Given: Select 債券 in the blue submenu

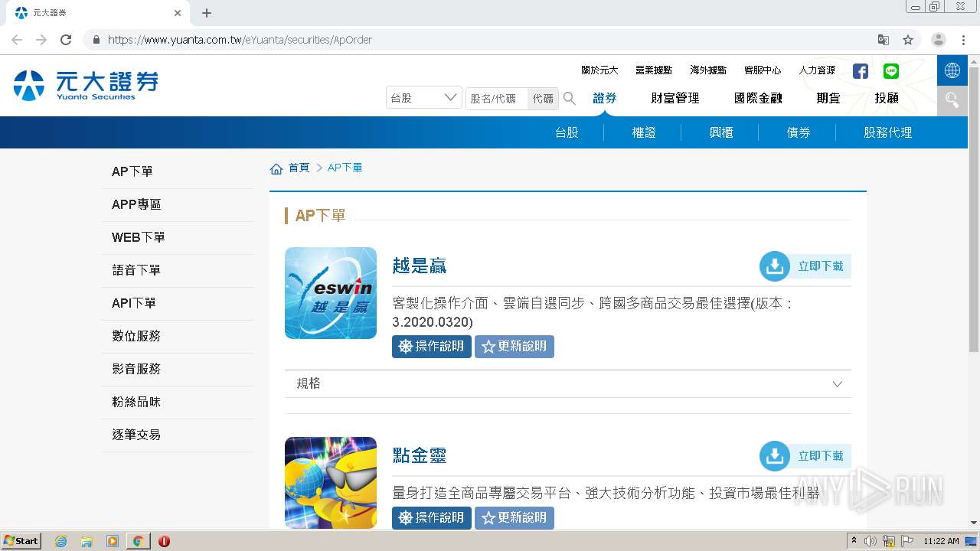Looking at the screenshot, I should point(799,132).
